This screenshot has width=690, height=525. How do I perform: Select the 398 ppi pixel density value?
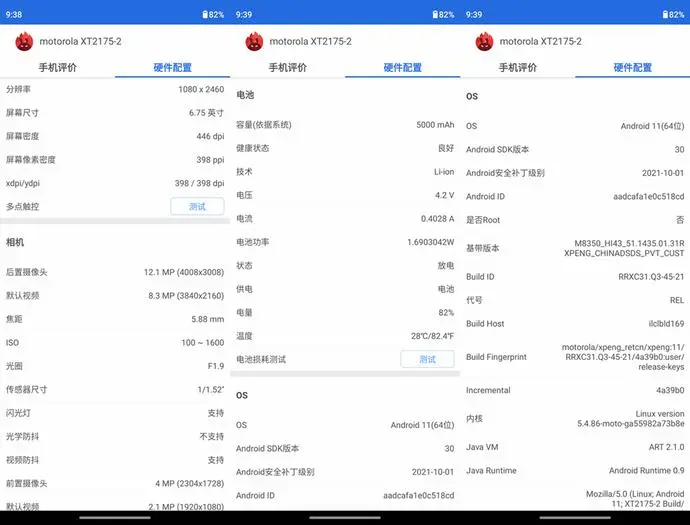tap(210, 159)
